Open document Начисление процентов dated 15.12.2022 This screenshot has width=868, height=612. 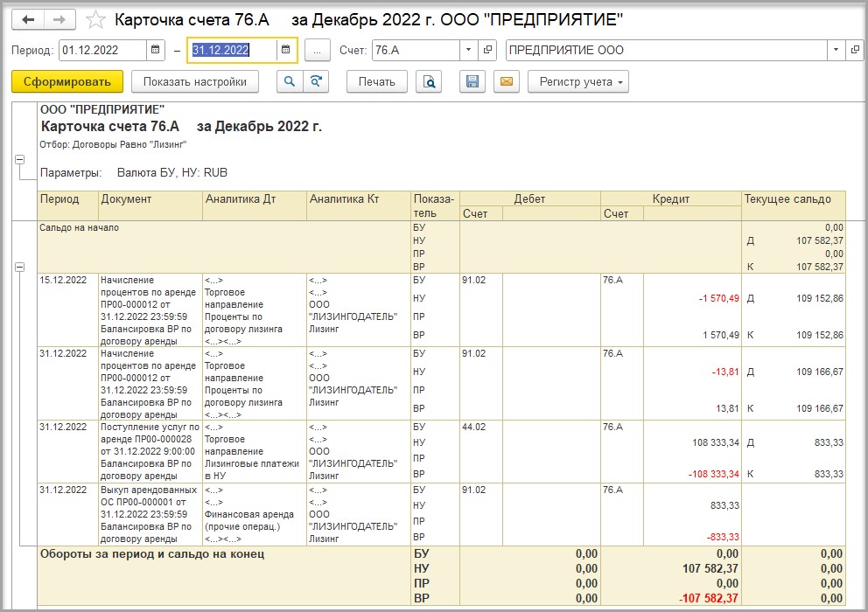[x=148, y=310]
